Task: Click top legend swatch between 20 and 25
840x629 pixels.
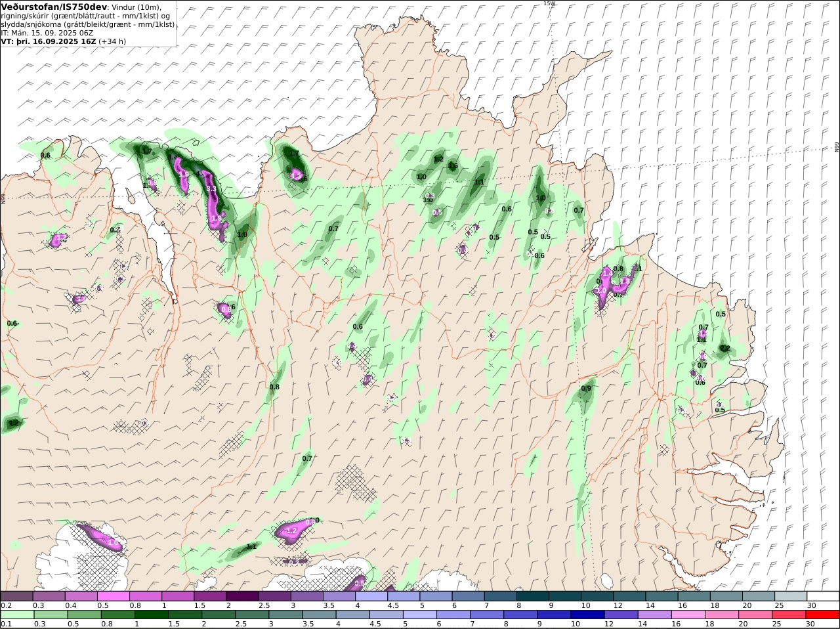Action: [x=758, y=596]
